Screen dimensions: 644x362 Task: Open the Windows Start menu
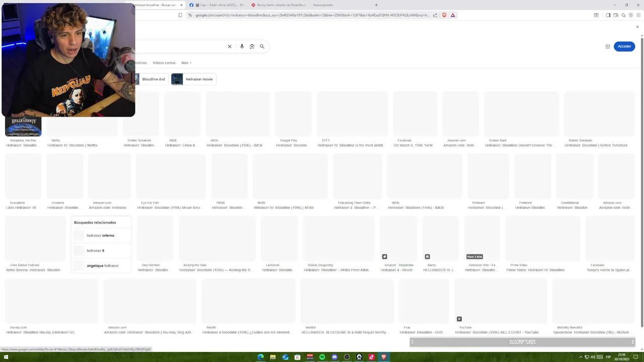pos(6,357)
